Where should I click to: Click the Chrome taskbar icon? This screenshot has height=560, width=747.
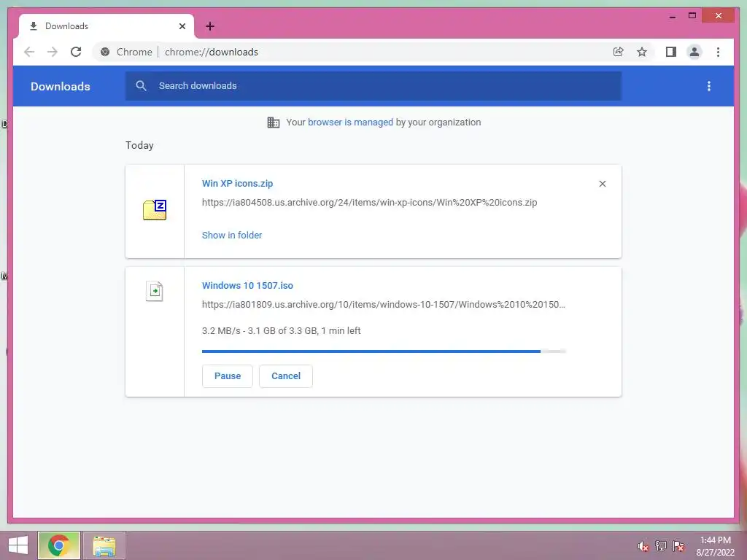coord(59,545)
